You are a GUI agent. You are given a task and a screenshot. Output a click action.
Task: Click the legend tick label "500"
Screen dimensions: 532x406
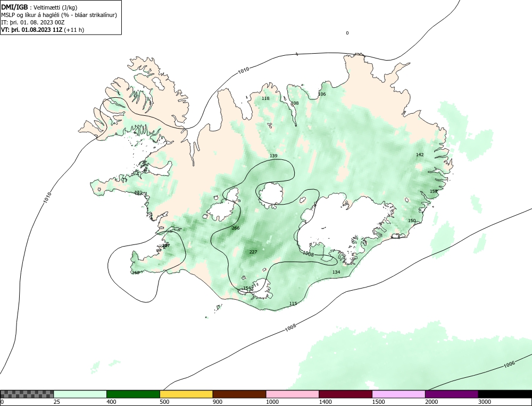pos(164,402)
